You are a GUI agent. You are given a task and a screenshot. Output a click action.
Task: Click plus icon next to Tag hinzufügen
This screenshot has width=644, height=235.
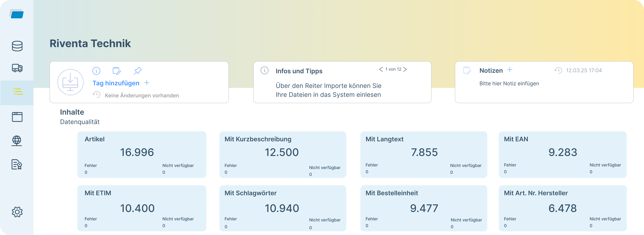click(147, 83)
